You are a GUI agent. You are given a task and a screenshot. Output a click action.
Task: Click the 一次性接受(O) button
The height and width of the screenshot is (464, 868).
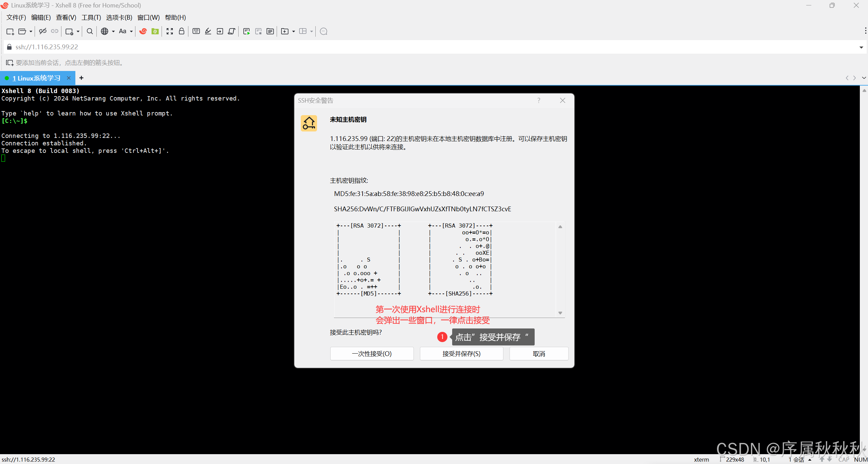tap(372, 354)
